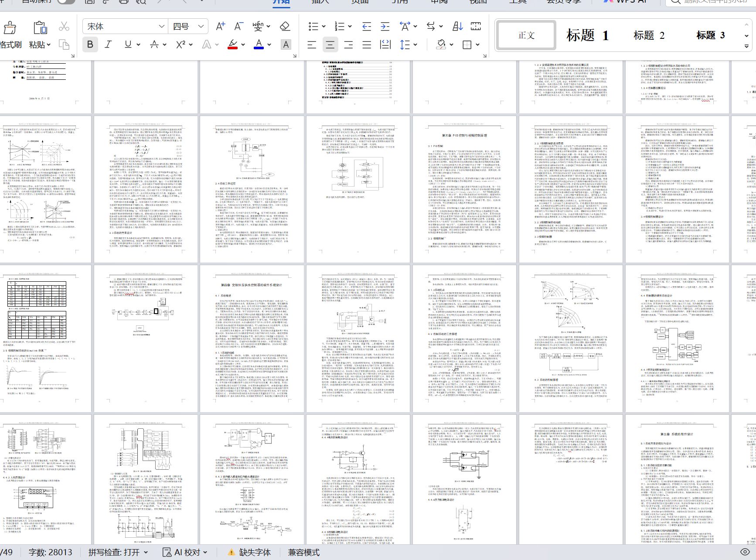Screen dimensions: 756x560
Task: Toggle the eye protection mode icon
Action: click(745, 552)
